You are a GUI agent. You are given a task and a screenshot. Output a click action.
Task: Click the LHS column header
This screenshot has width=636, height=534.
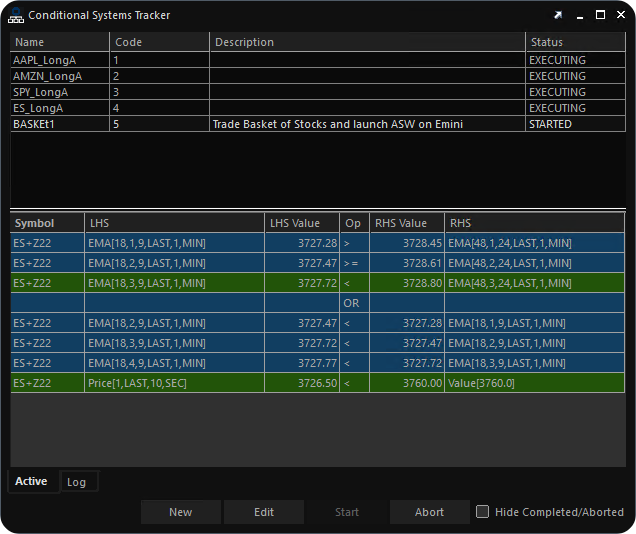[x=174, y=223]
